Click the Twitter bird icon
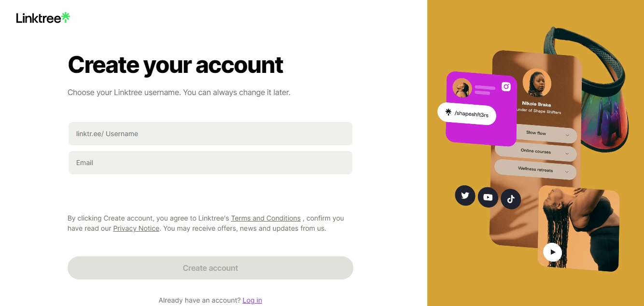Viewport: 644px width, 306px height. click(465, 195)
